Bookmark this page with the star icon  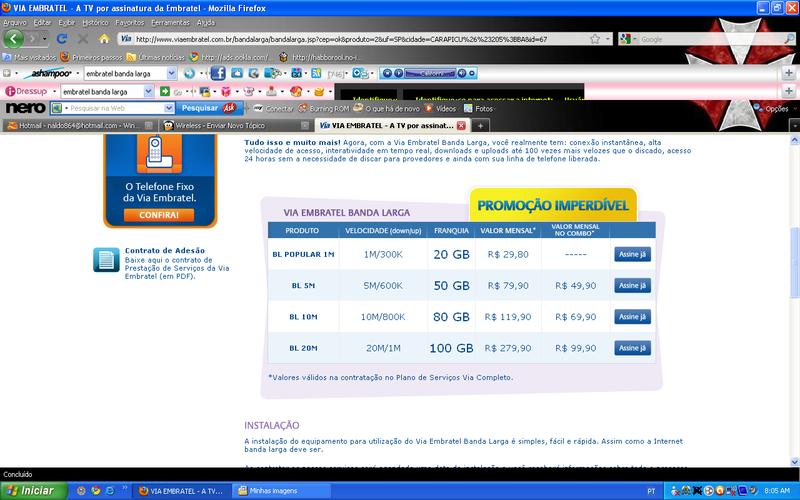595,39
